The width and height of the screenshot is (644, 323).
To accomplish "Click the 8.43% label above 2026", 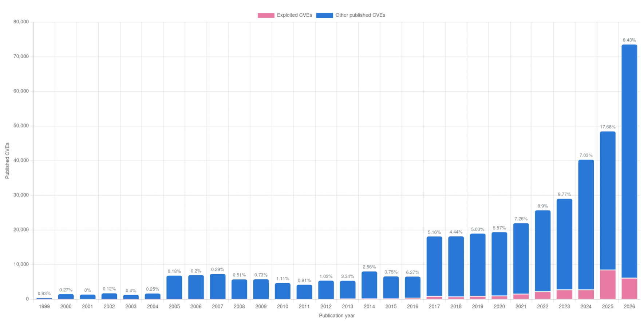I will tap(629, 40).
